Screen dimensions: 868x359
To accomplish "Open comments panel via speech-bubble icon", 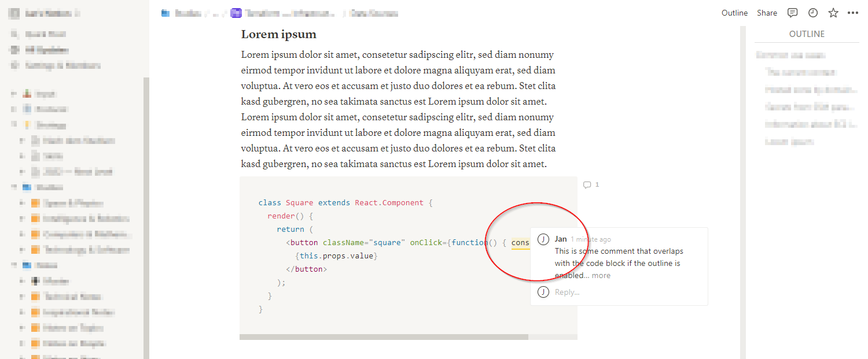I will click(x=792, y=12).
